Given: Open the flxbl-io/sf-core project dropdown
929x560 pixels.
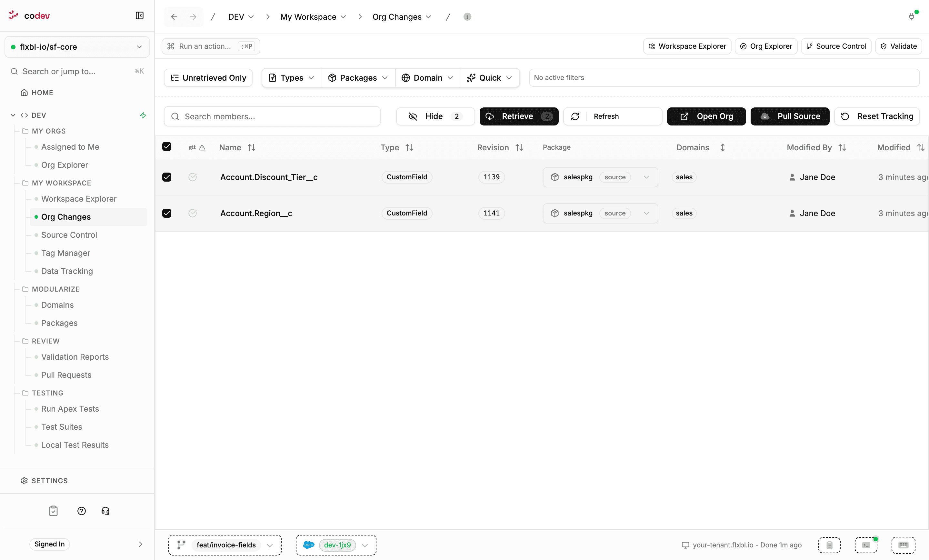Looking at the screenshot, I should coord(77,47).
